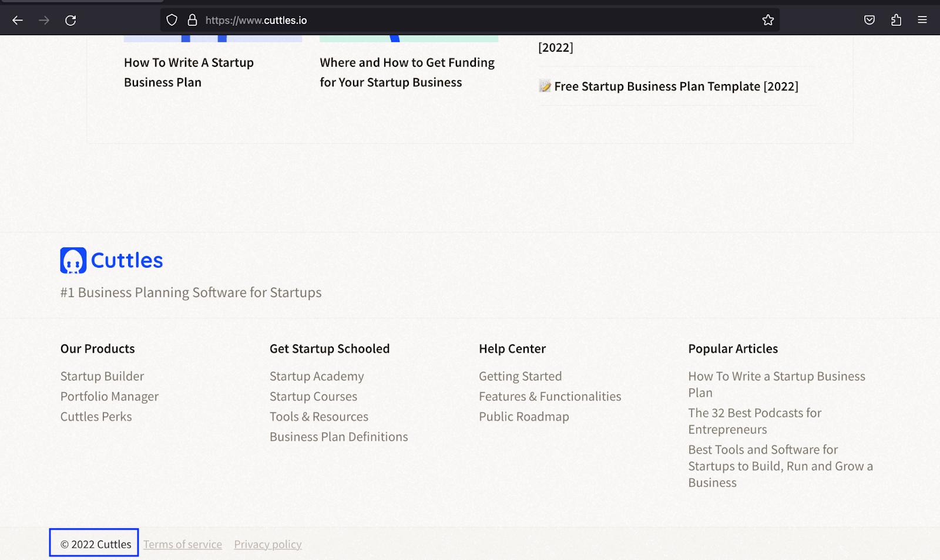Viewport: 940px width, 560px height.
Task: Visit the Startup Academy
Action: (316, 376)
